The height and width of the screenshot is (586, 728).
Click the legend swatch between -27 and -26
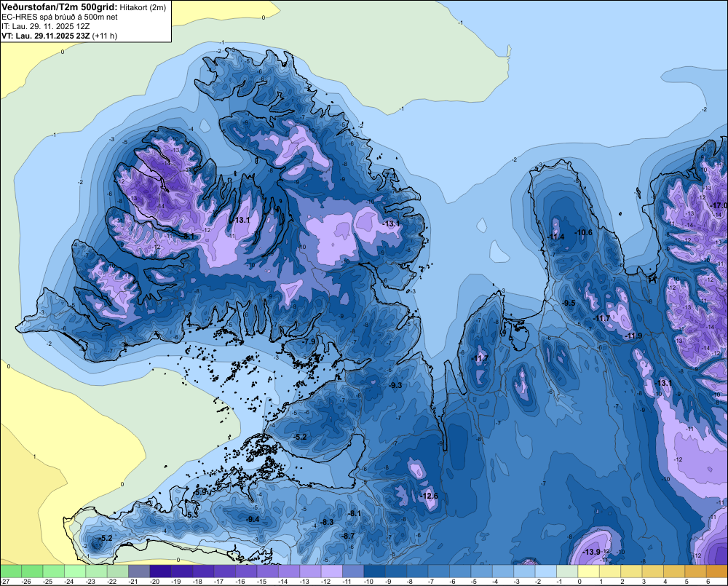11,571
